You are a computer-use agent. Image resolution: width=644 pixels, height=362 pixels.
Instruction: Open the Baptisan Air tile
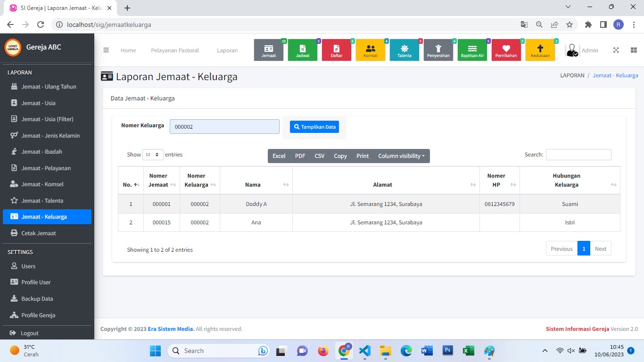tap(472, 50)
